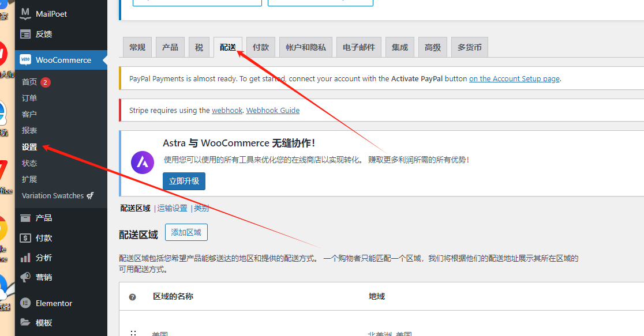Open the 扩展 extensions submenu
644x336 pixels.
pos(29,179)
